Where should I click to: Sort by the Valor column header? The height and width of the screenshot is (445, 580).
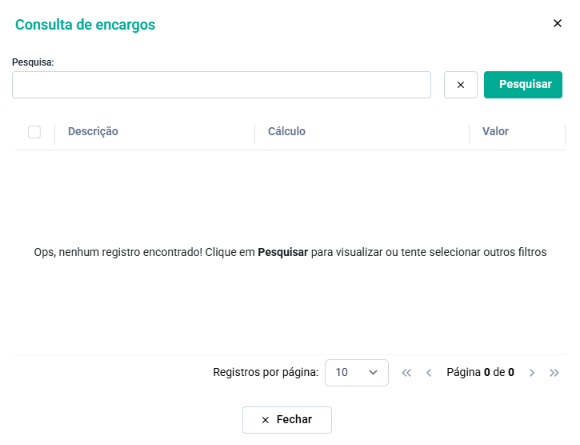495,131
